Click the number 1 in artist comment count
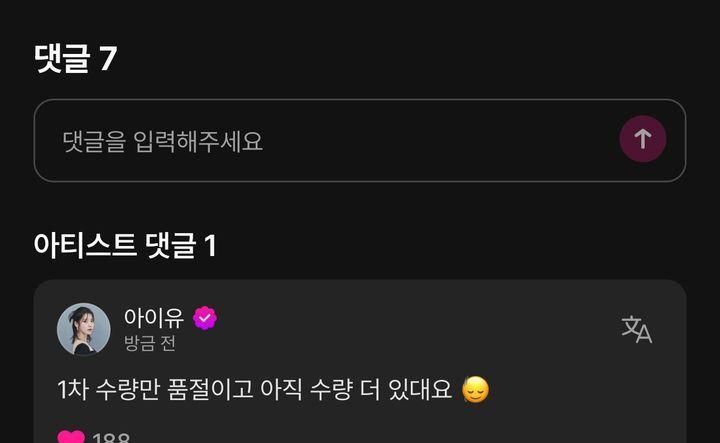Screen dimensions: 720x443 [x=210, y=246]
